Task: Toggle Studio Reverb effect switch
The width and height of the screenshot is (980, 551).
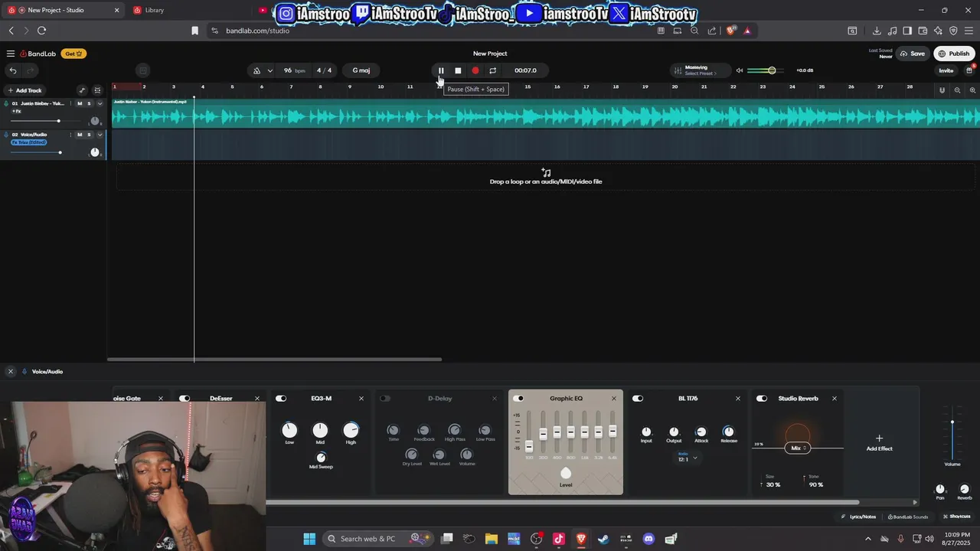Action: coord(762,399)
